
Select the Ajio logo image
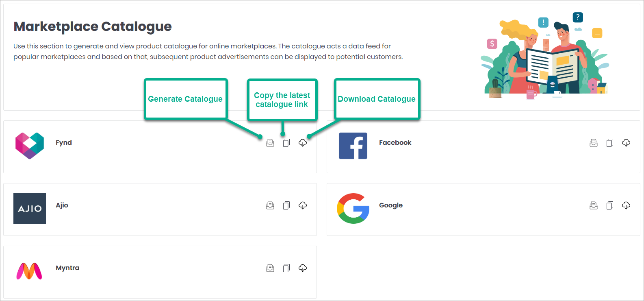tap(30, 208)
